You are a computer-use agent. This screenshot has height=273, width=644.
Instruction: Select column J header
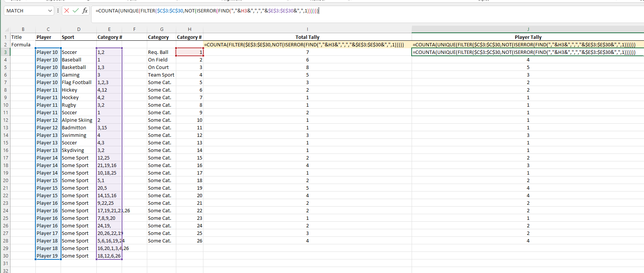point(528,29)
